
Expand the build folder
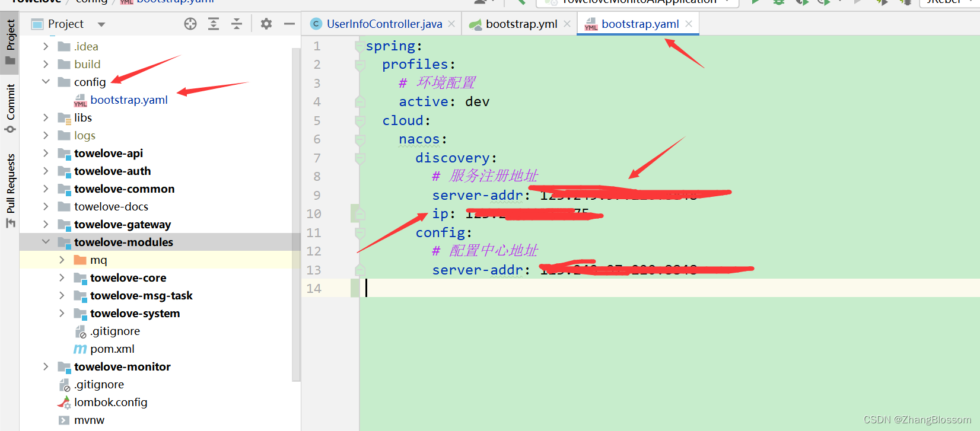click(46, 64)
